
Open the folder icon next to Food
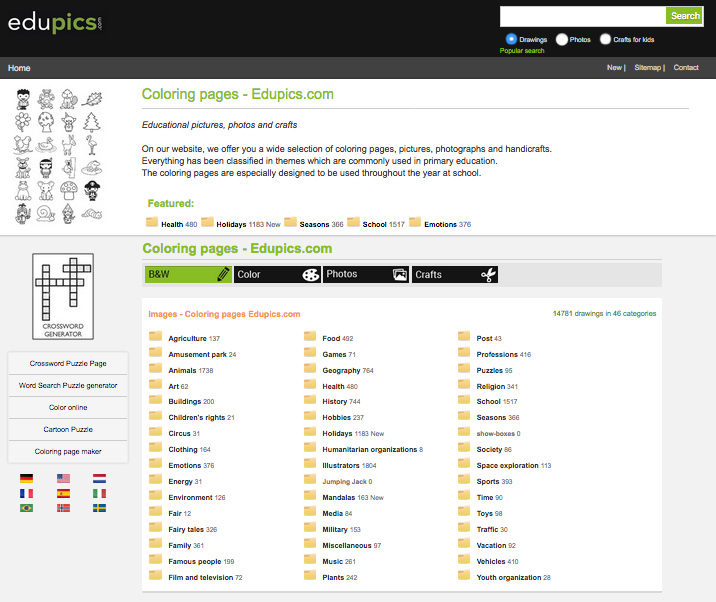310,337
